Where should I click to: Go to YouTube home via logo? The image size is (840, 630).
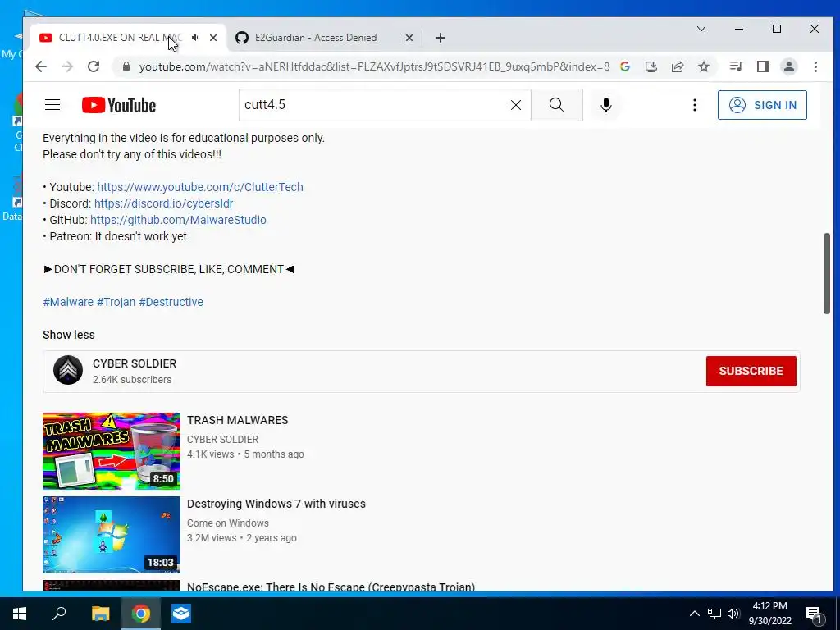(119, 105)
